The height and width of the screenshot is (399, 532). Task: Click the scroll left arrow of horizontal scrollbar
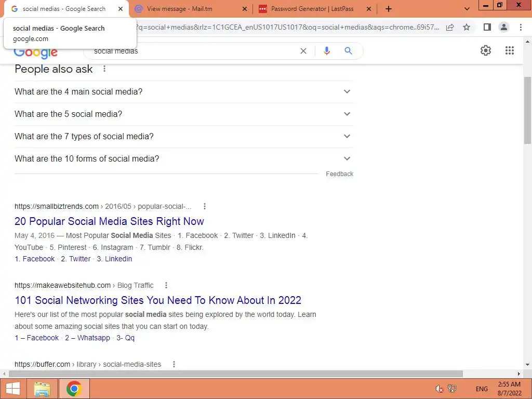click(x=4, y=374)
